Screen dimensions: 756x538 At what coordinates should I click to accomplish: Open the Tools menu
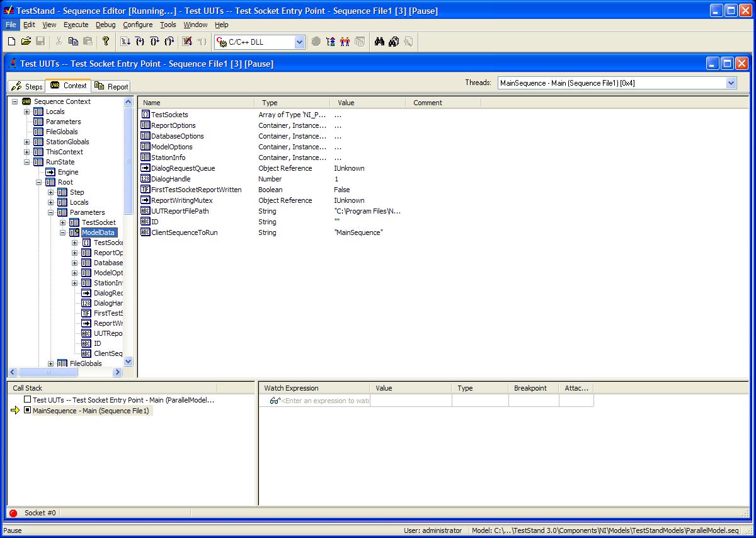pos(168,25)
